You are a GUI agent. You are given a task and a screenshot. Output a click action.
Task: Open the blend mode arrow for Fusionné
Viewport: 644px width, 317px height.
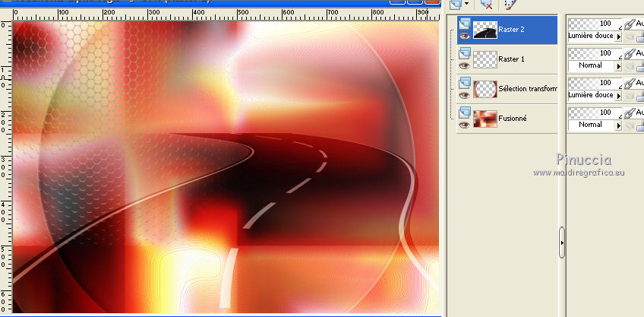[618, 125]
